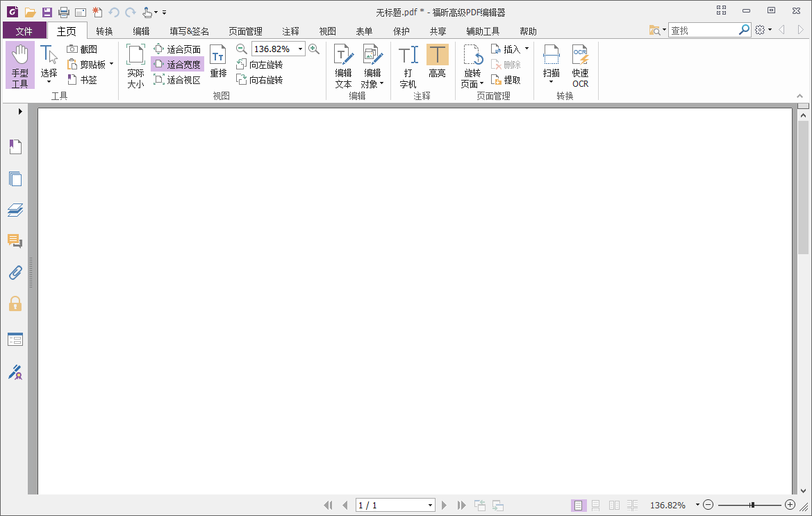This screenshot has width=812, height=516.
Task: Toggle continuous page view mode in status bar
Action: pyautogui.click(x=597, y=505)
